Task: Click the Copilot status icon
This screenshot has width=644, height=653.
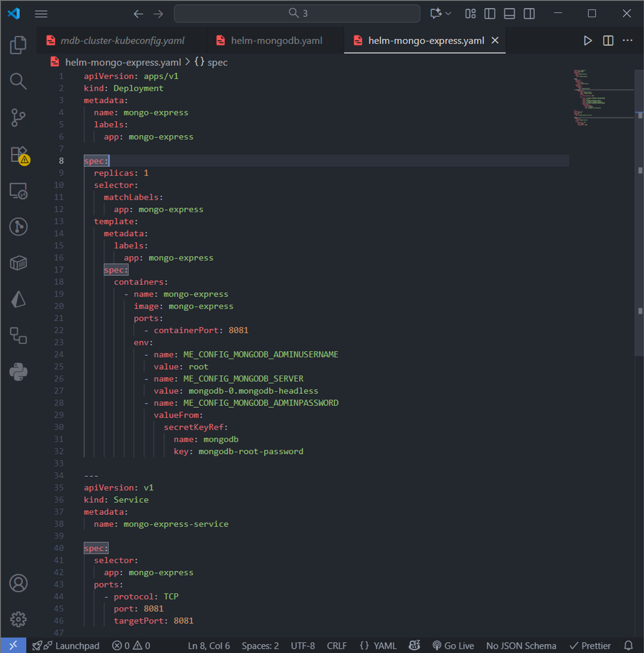Action: [414, 645]
